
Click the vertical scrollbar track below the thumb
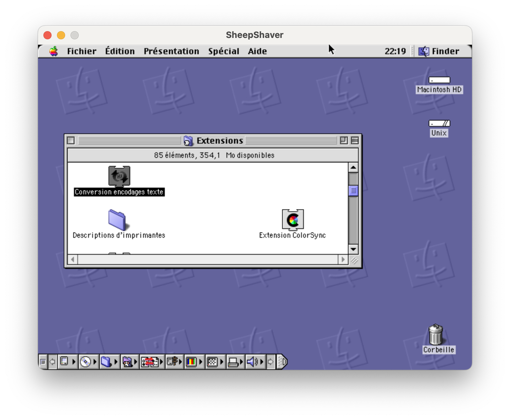pyautogui.click(x=353, y=220)
